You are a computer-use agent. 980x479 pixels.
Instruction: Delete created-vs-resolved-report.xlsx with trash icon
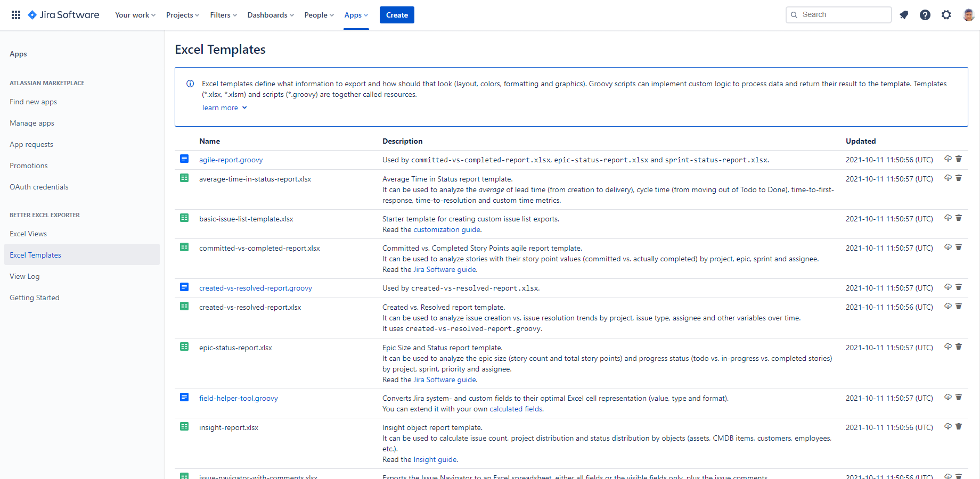tap(959, 306)
